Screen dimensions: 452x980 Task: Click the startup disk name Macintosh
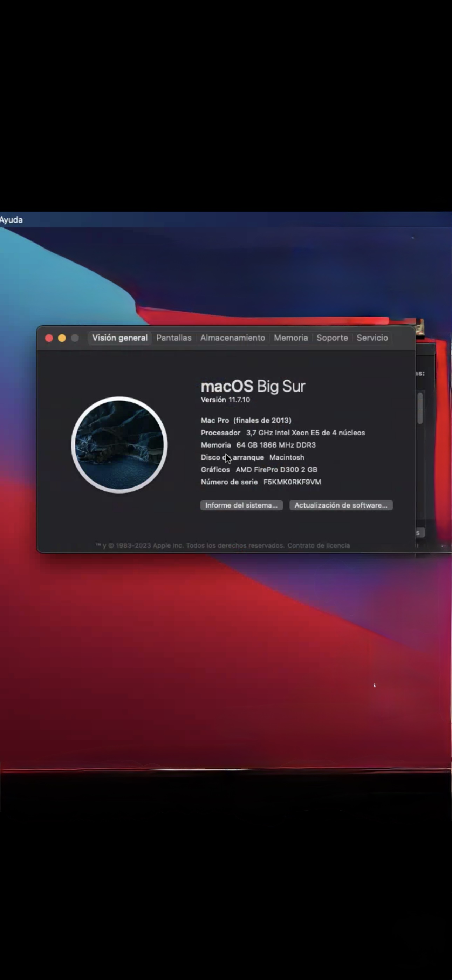(287, 457)
